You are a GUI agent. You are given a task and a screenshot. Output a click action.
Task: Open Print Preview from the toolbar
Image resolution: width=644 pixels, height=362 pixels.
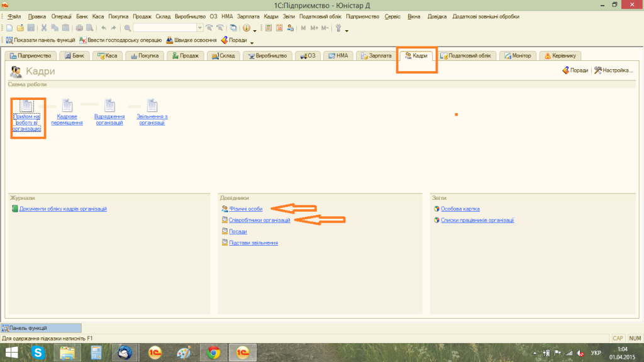pos(89,28)
